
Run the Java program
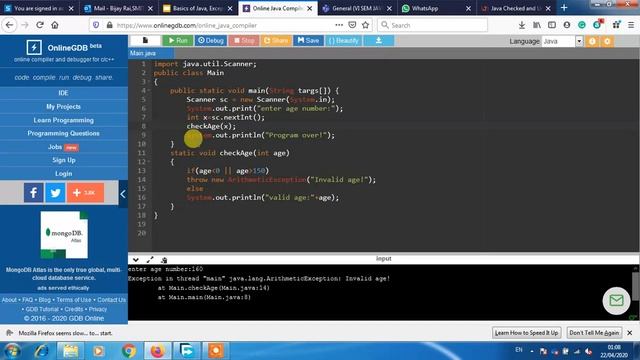pyautogui.click(x=178, y=40)
